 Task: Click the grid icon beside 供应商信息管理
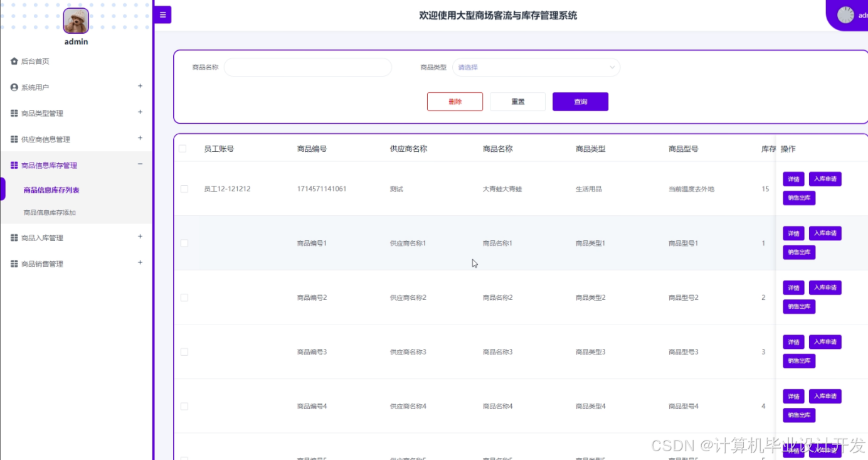click(x=14, y=139)
